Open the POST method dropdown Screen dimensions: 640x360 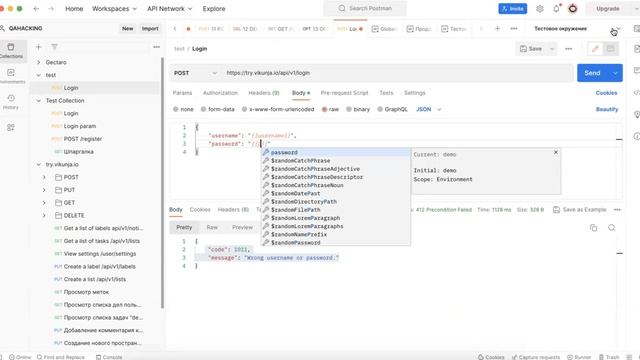[196, 73]
